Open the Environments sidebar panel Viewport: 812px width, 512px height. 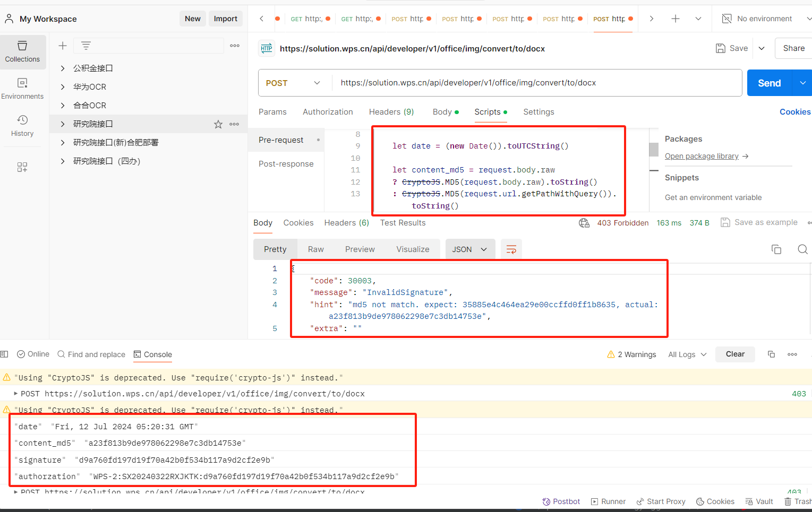[x=22, y=89]
